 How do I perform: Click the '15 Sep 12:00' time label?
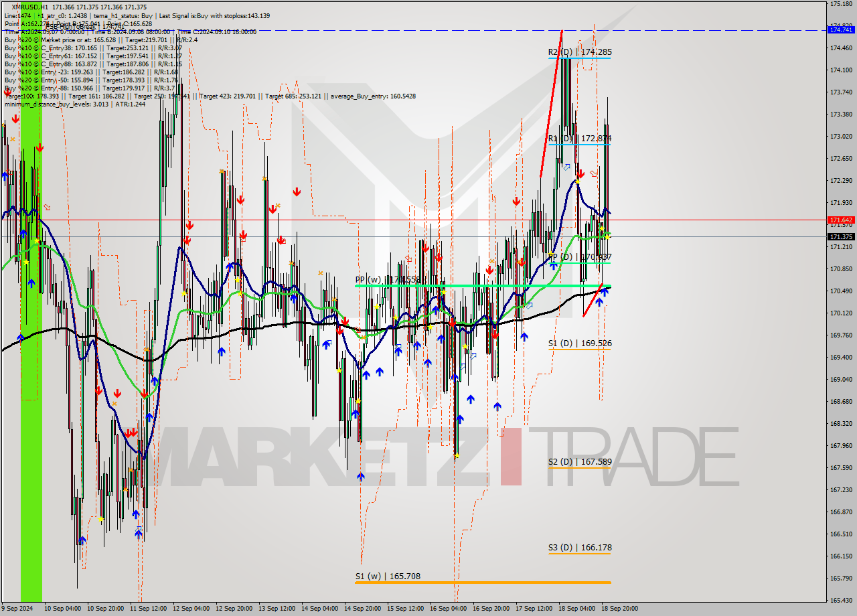(405, 609)
